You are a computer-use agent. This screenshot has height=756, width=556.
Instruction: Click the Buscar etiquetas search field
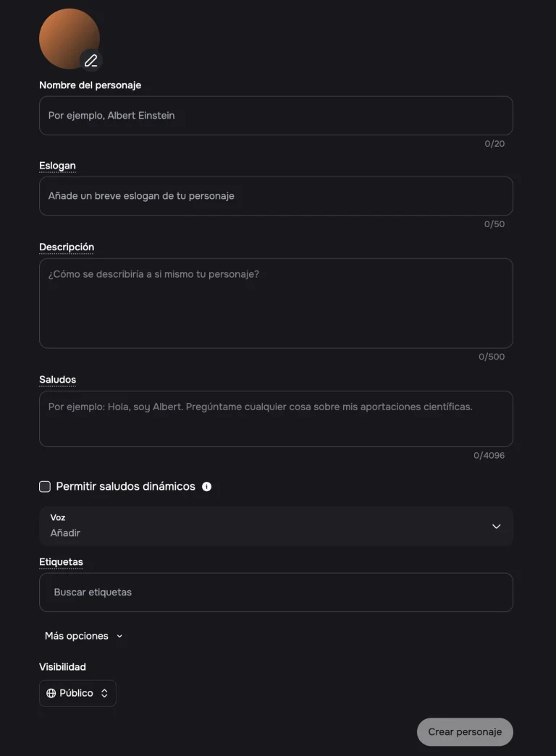coord(276,593)
